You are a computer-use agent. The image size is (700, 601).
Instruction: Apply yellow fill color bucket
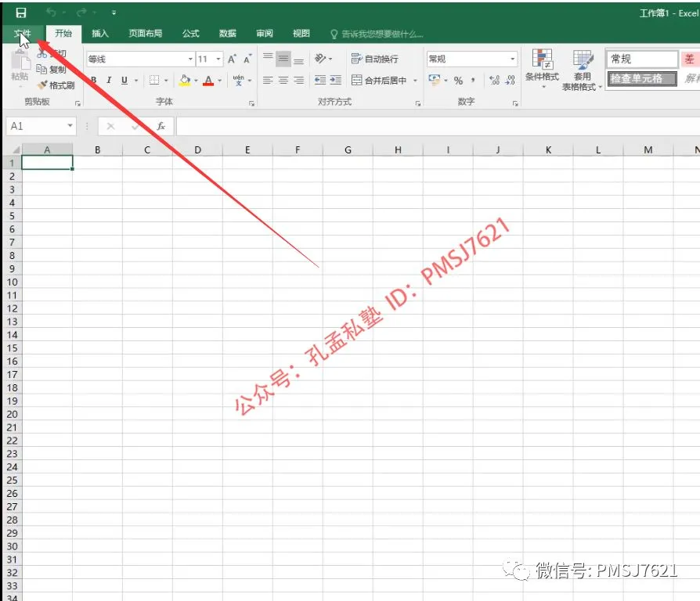[185, 81]
